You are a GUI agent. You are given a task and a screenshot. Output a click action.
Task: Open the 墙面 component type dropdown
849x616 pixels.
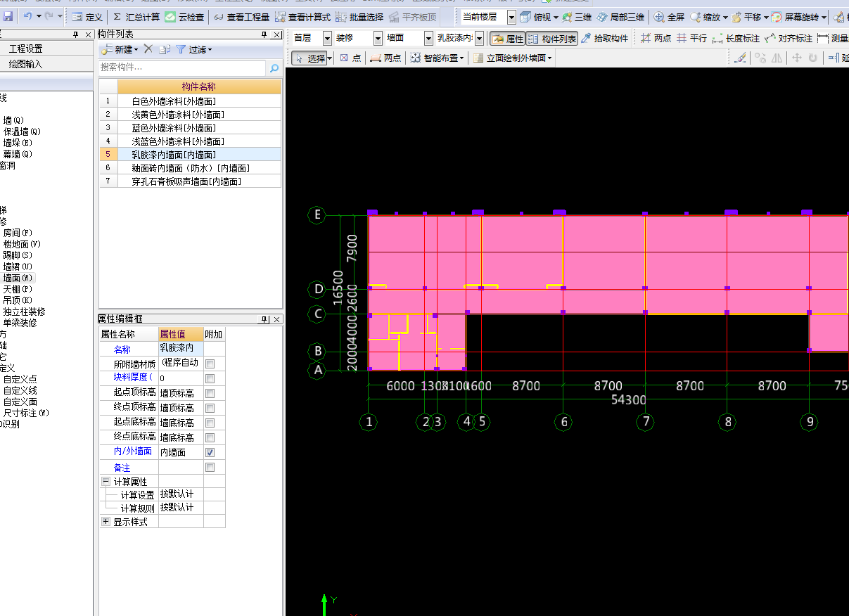pyautogui.click(x=428, y=39)
